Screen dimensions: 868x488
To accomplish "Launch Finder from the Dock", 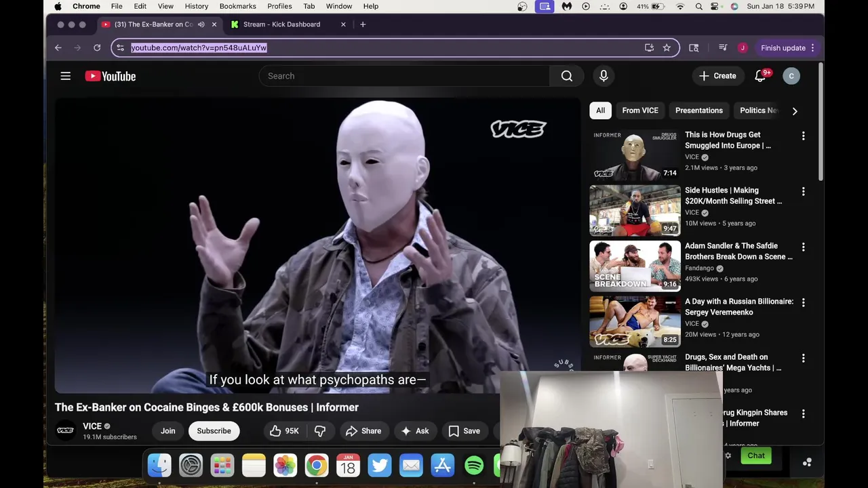I will [x=159, y=466].
